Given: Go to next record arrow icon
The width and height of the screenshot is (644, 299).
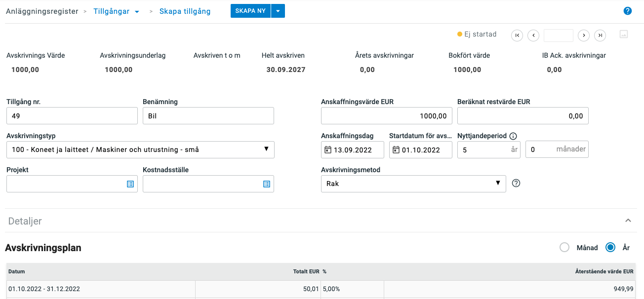Looking at the screenshot, I should tap(584, 36).
